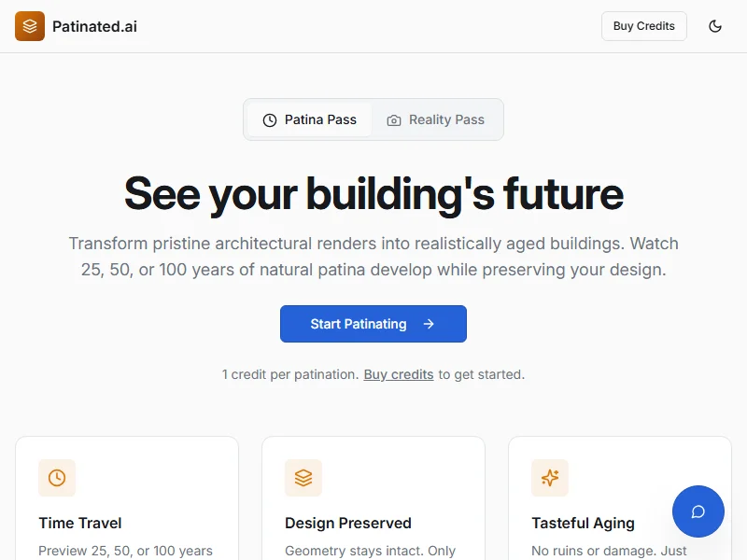Click the Tasteful Aging sparkle icon
The width and height of the screenshot is (747, 560).
550,478
